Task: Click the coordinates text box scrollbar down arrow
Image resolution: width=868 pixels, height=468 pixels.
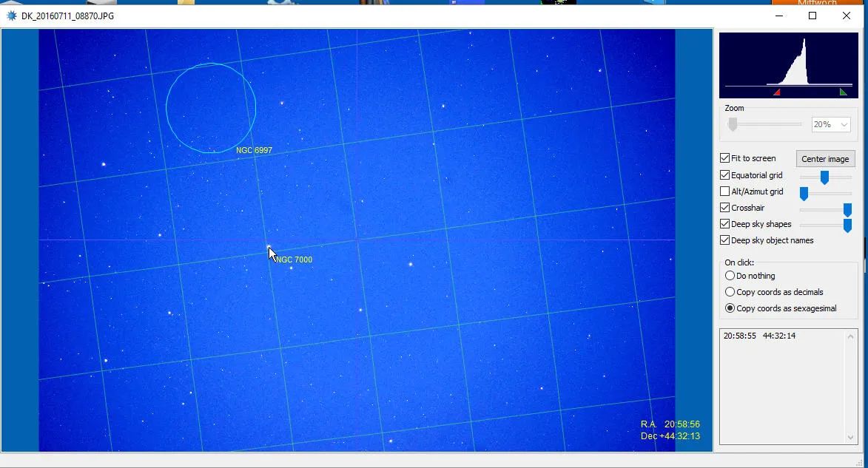Action: point(851,438)
